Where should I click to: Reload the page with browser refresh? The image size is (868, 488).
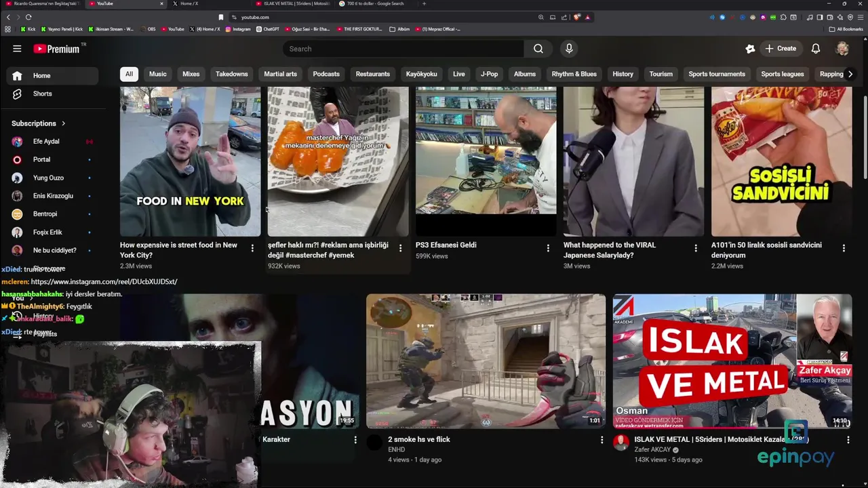click(x=28, y=17)
